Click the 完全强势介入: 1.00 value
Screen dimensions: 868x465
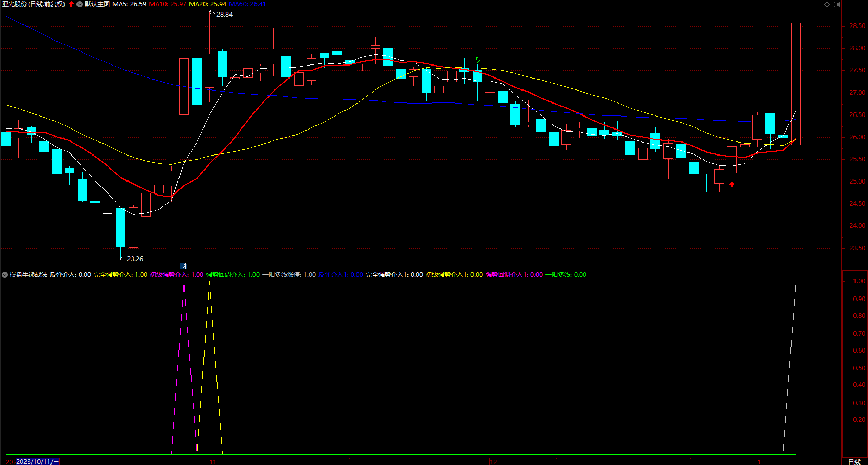(121, 275)
